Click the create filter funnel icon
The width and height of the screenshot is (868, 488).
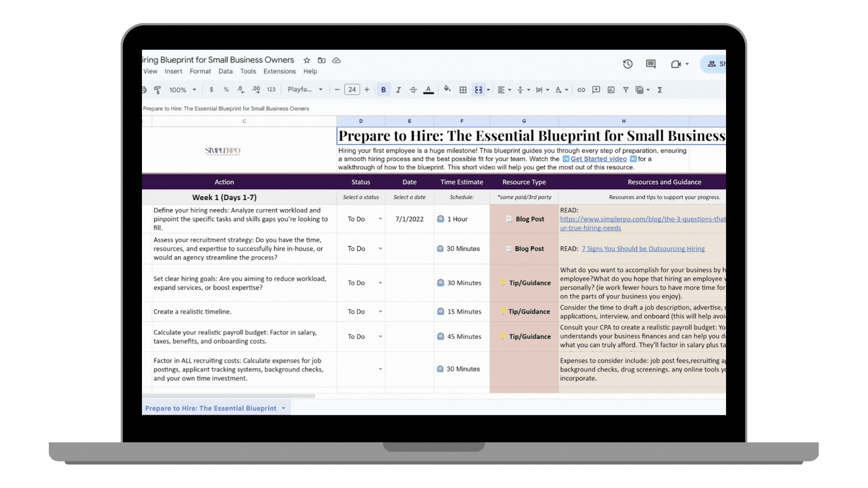coord(626,90)
